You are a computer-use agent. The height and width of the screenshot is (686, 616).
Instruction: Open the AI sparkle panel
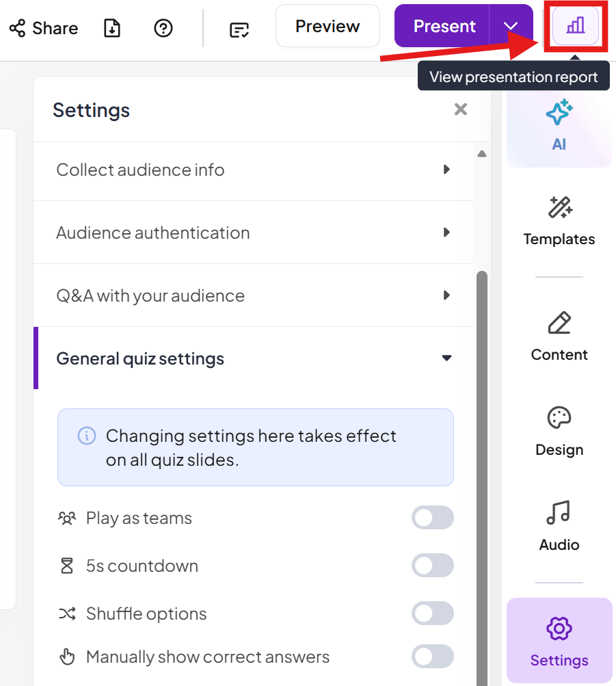(x=559, y=124)
